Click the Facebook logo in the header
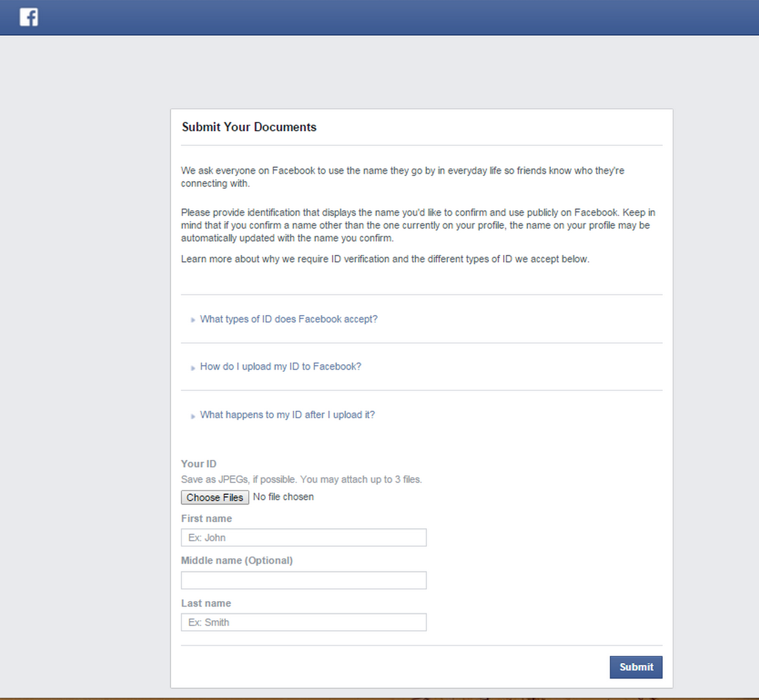 click(x=29, y=17)
